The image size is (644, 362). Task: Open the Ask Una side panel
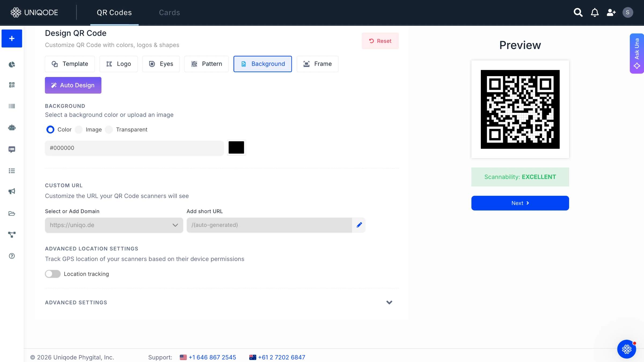(637, 53)
